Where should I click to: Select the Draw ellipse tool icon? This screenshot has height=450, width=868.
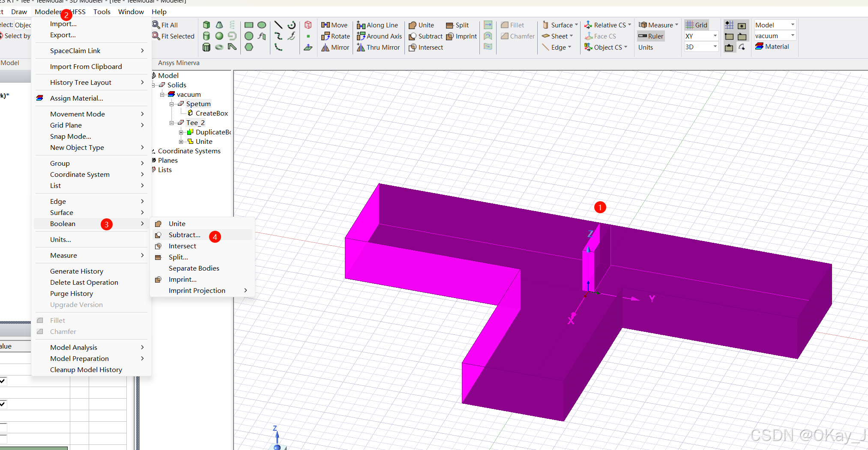pyautogui.click(x=262, y=25)
